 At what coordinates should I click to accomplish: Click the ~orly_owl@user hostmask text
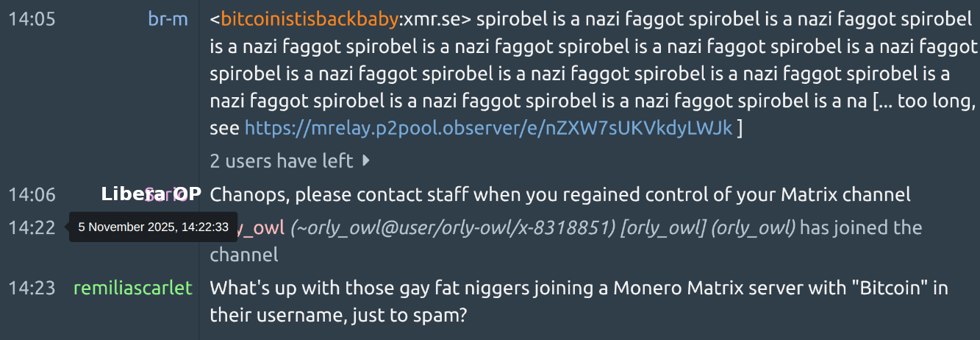point(452,228)
